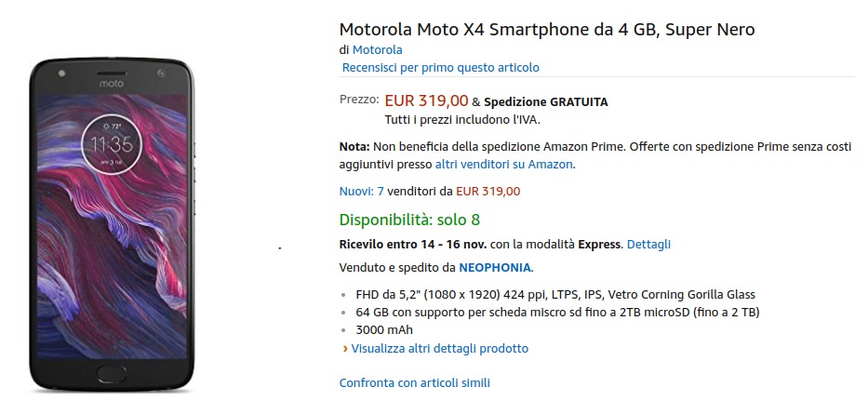Click the 'Nuovi: 7' sellers link
This screenshot has width=868, height=401.
362,192
